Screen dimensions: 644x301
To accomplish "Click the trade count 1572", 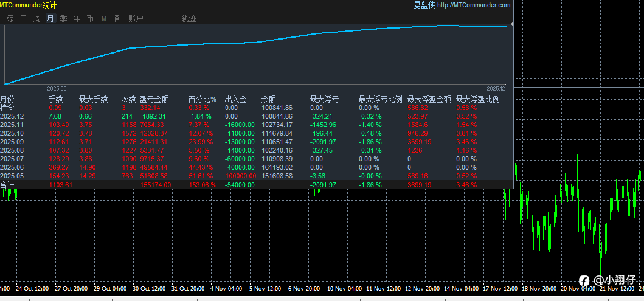I will (128, 133).
